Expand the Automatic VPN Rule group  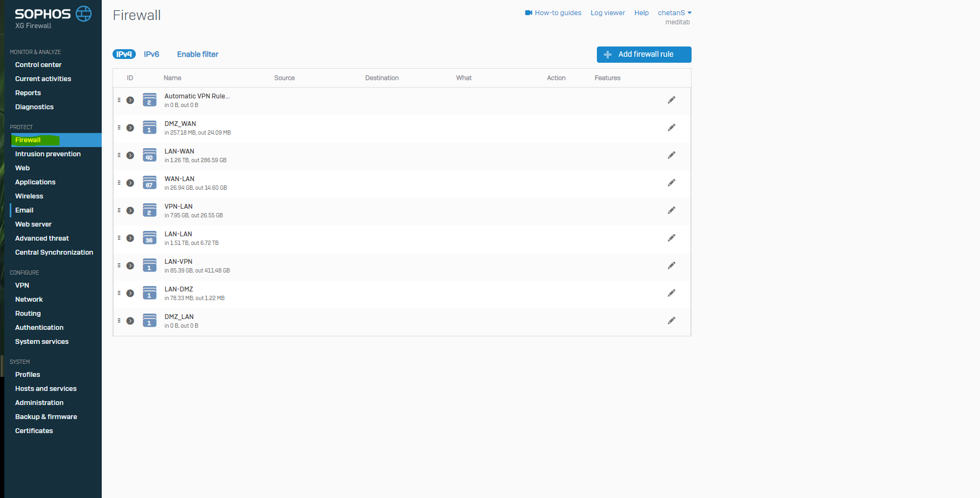point(130,100)
